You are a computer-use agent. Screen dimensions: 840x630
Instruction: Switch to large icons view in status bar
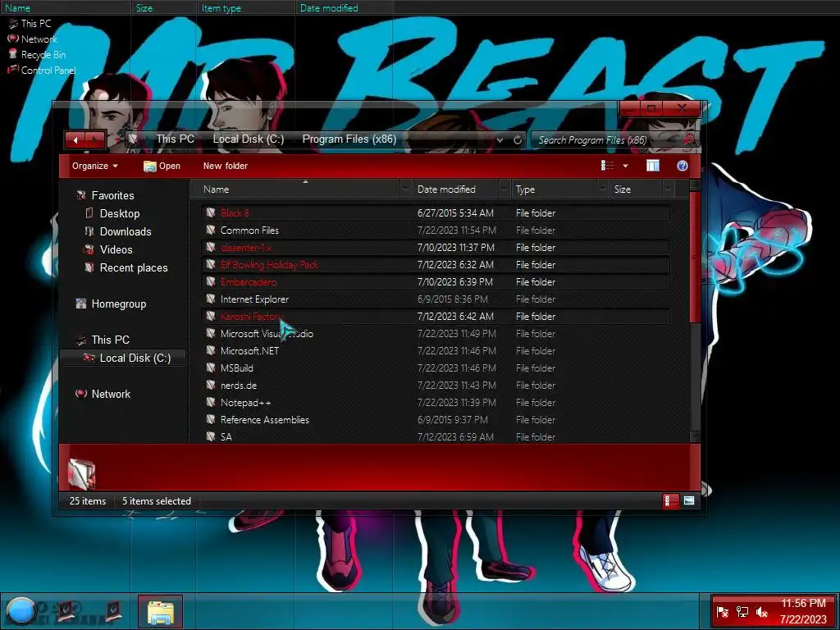tap(689, 501)
